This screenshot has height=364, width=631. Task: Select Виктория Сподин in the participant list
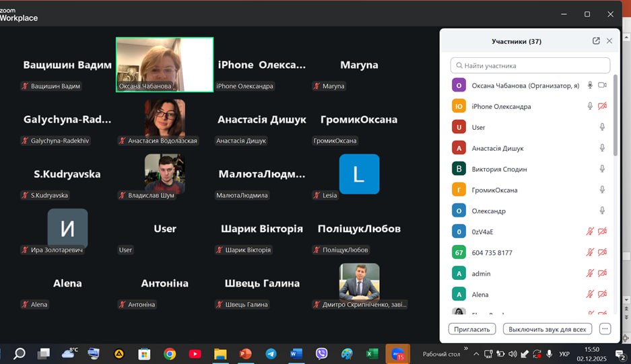(x=499, y=170)
